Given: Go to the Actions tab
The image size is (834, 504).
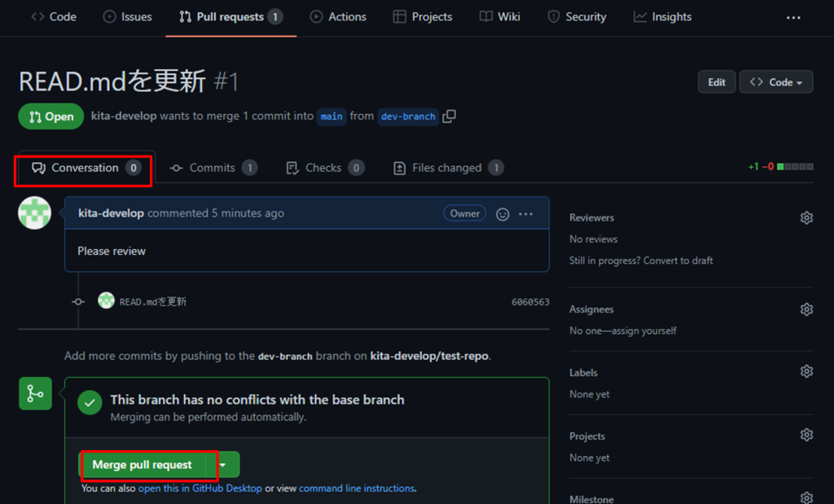Looking at the screenshot, I should 338,17.
